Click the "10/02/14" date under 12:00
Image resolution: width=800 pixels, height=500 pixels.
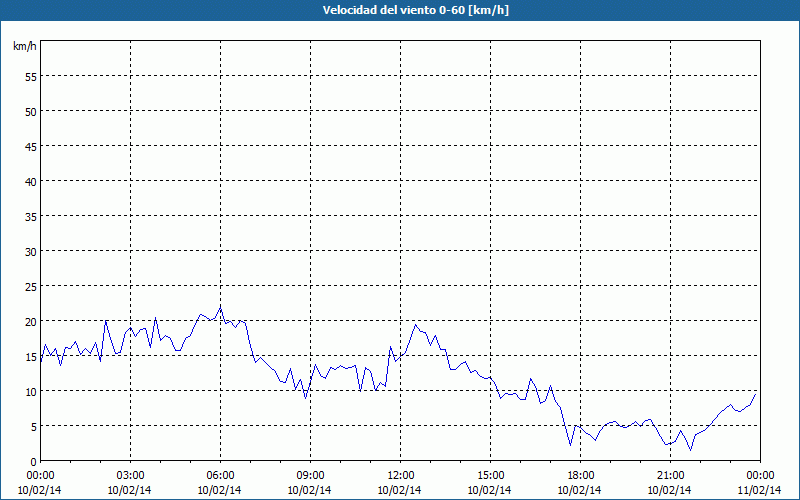click(399, 490)
